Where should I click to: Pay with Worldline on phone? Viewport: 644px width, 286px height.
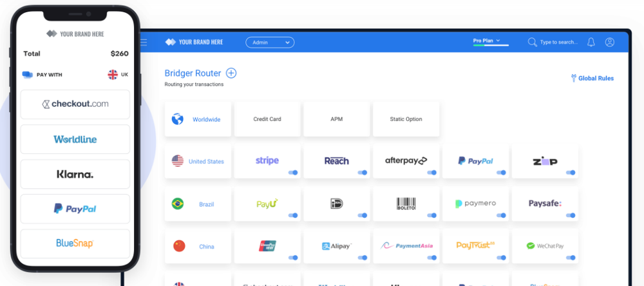pos(75,139)
